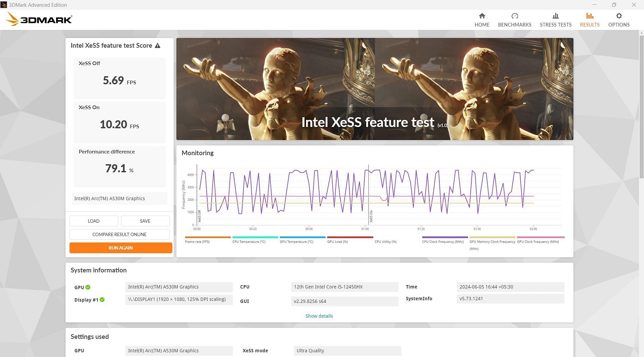Image resolution: width=644 pixels, height=357 pixels.
Task: Click the GPU value in System information
Action: (x=179, y=287)
